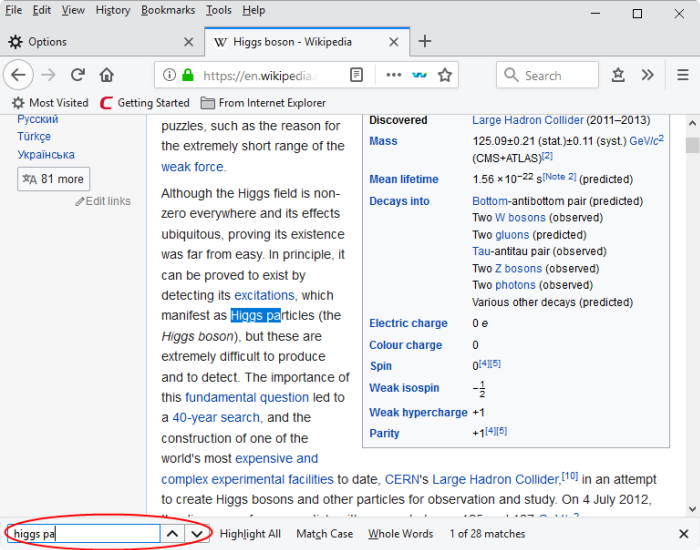The height and width of the screenshot is (550, 700).
Task: Click scrollbar down arrow
Action: click(692, 509)
